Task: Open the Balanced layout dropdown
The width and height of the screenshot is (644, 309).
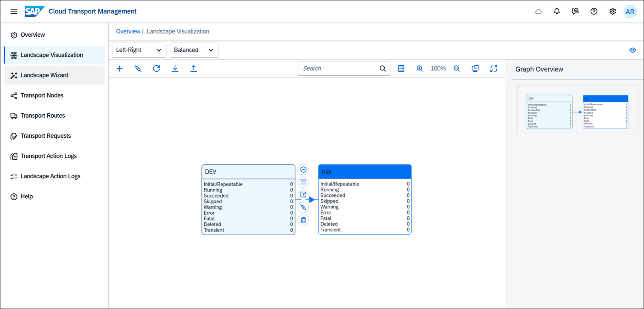Action: tap(194, 50)
